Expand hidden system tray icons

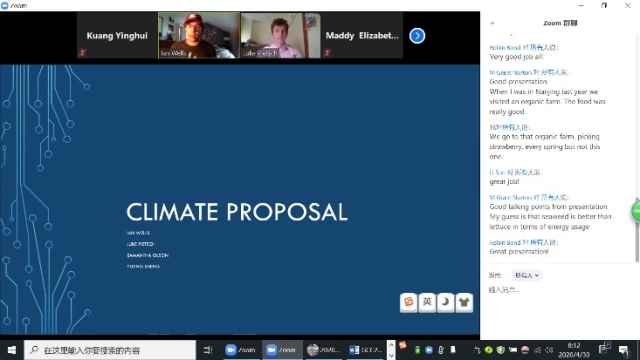click(477, 350)
